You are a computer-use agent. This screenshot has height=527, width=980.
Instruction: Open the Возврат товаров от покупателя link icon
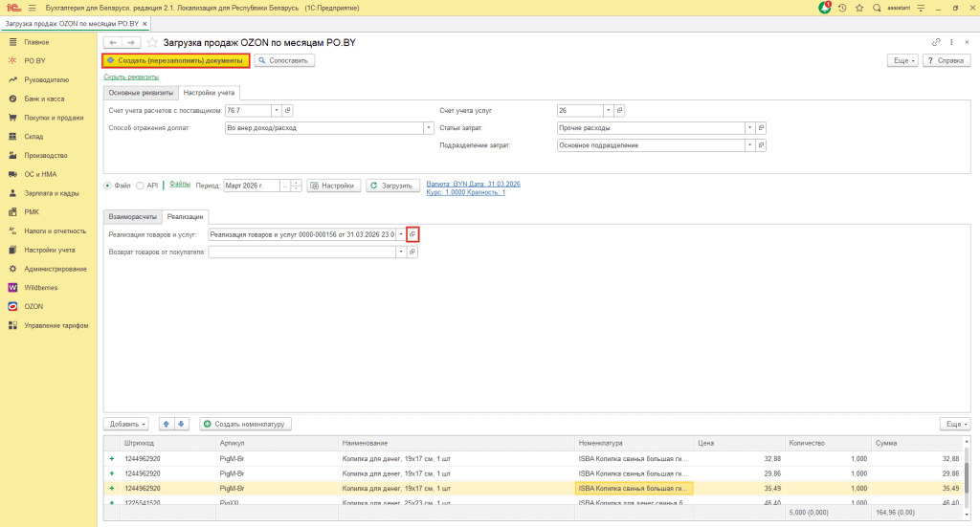(x=412, y=253)
